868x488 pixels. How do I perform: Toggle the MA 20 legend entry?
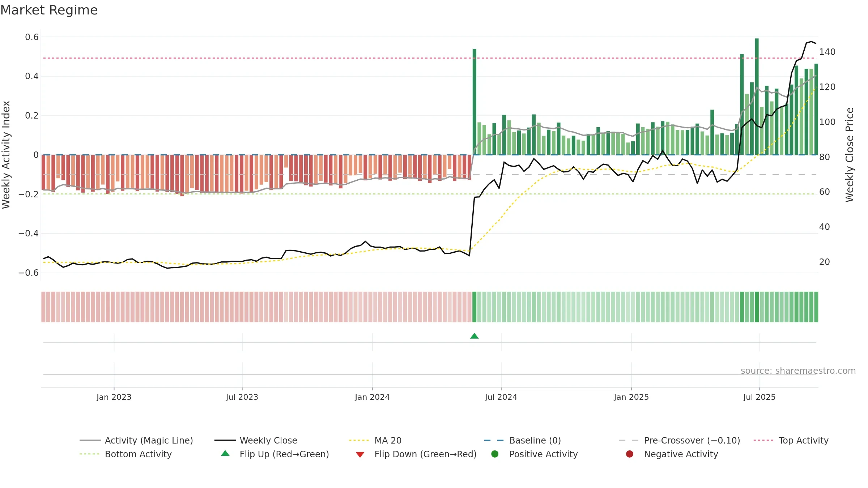[375, 440]
